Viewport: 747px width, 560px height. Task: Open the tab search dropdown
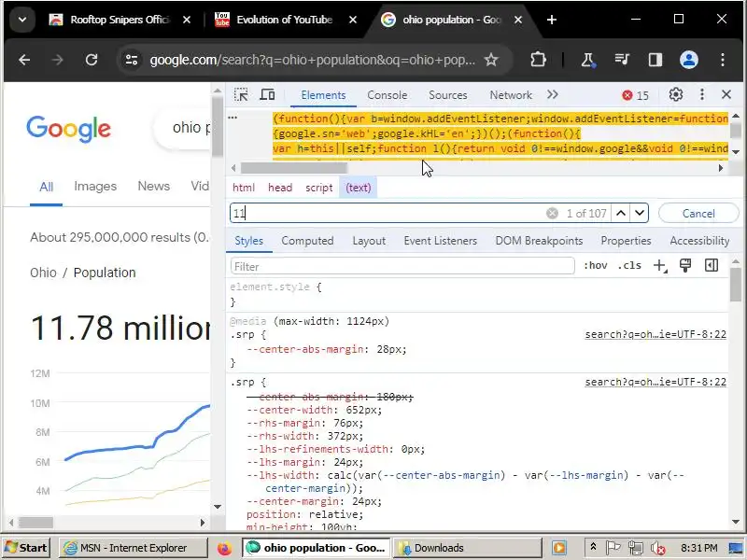pyautogui.click(x=21, y=20)
